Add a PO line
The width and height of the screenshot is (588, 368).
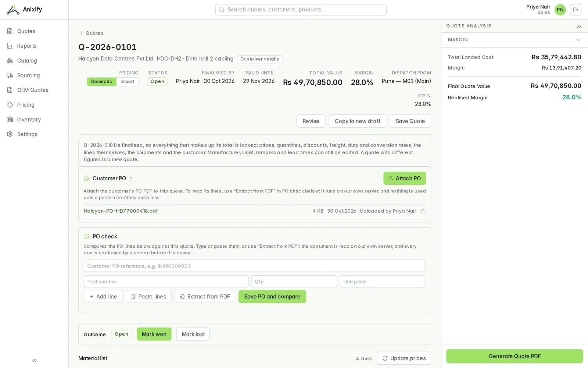[x=103, y=297]
